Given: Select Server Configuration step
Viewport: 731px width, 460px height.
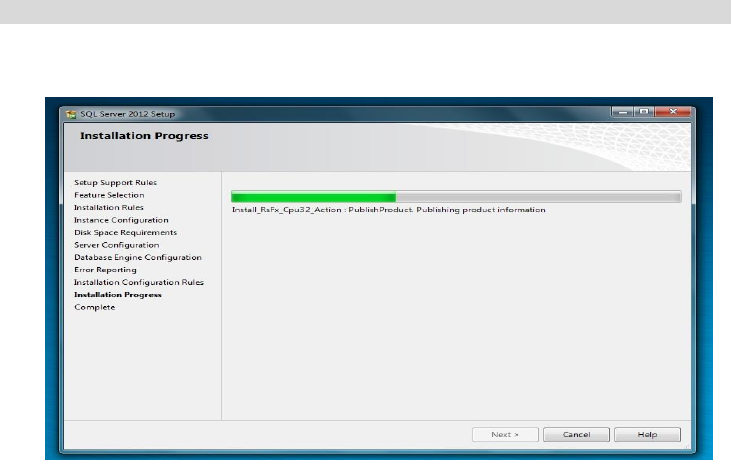Looking at the screenshot, I should [117, 245].
